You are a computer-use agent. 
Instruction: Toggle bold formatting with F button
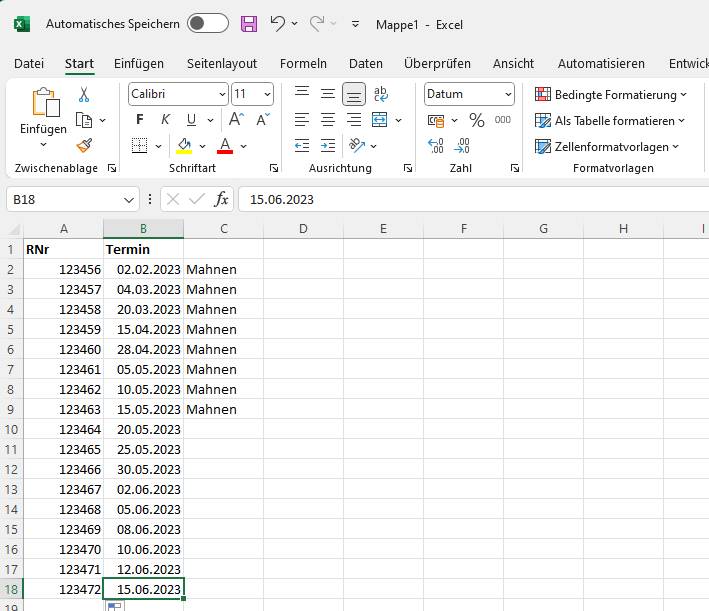[140, 120]
